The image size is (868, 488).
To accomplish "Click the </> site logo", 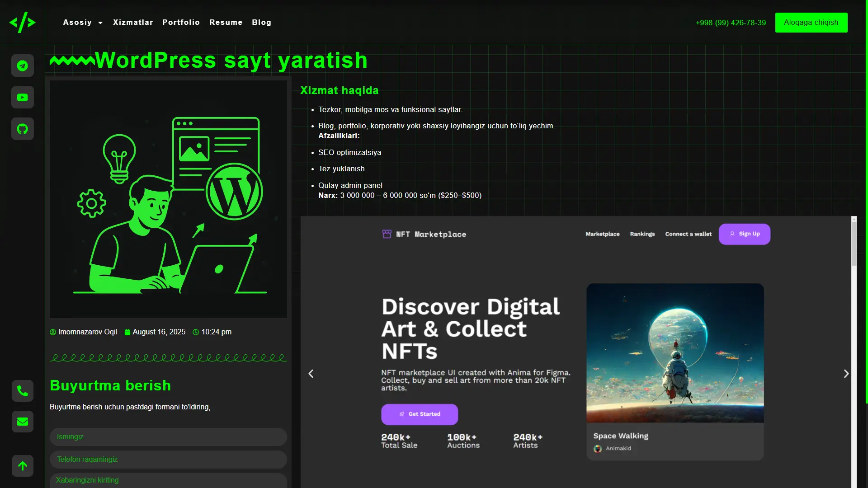I will (22, 22).
